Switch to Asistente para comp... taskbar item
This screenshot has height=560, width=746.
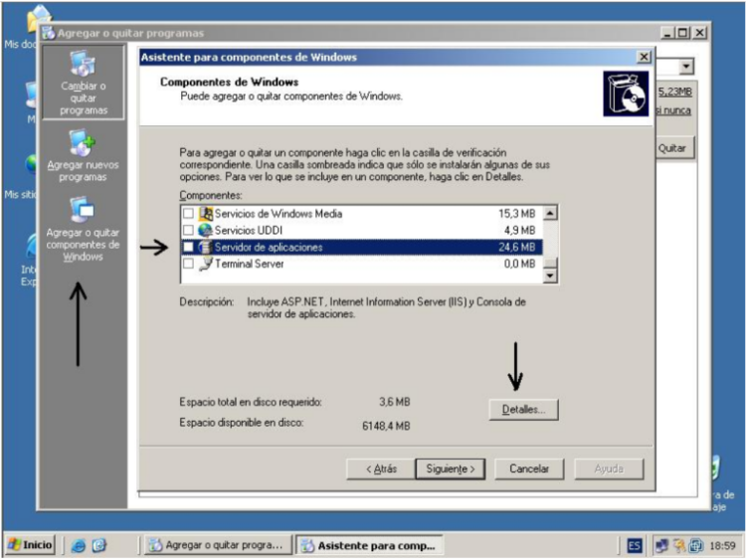[x=369, y=545]
